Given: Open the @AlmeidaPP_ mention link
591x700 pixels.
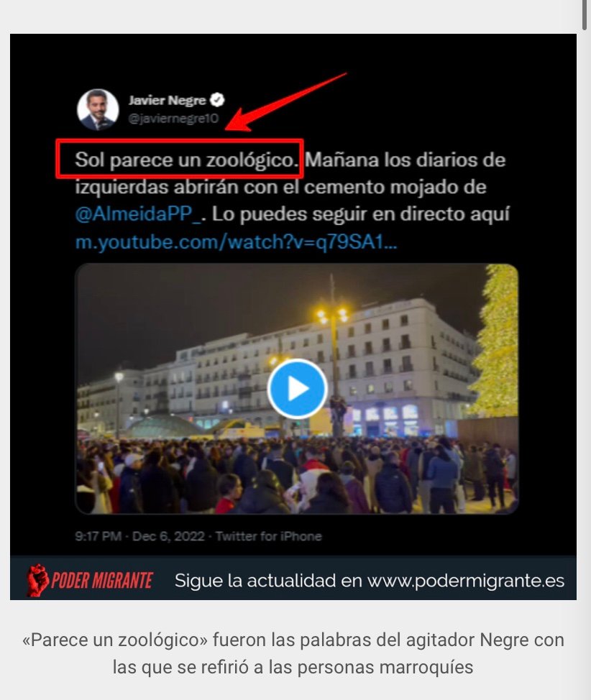Looking at the screenshot, I should (x=139, y=214).
